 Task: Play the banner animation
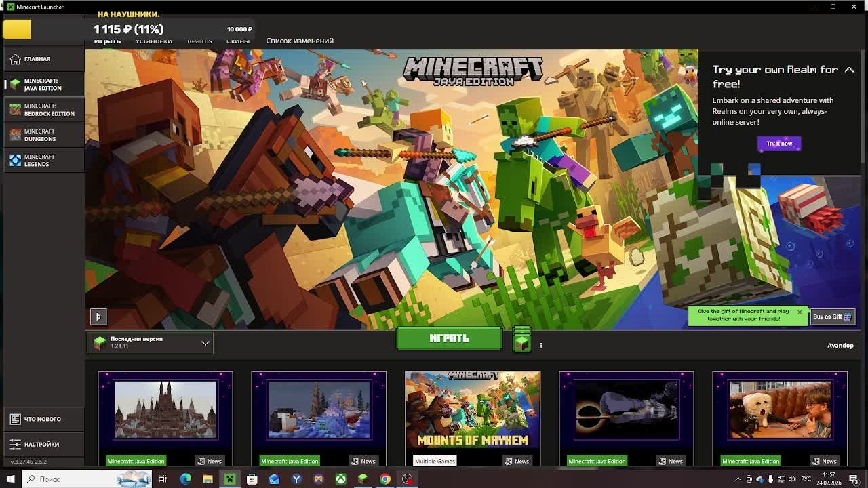[98, 317]
